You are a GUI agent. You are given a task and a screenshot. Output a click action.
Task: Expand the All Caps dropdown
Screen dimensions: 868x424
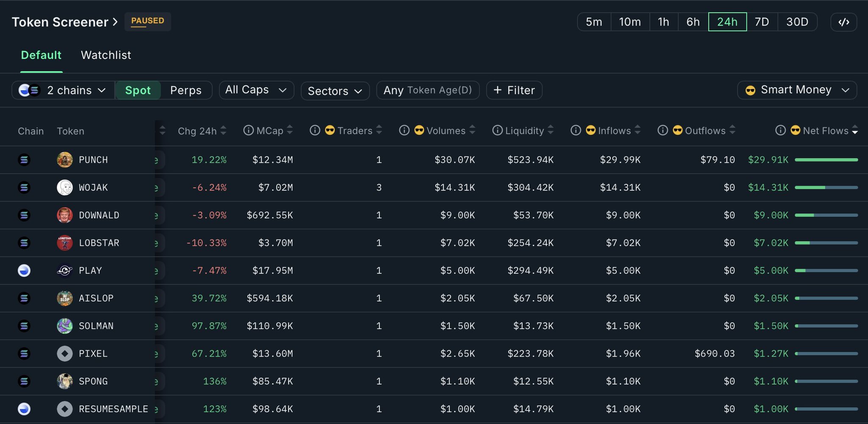click(256, 90)
